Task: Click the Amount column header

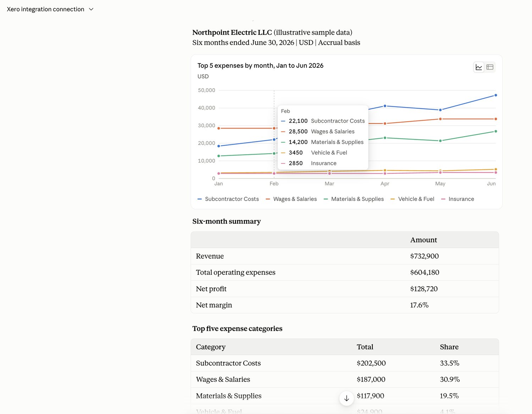Action: tap(423, 240)
